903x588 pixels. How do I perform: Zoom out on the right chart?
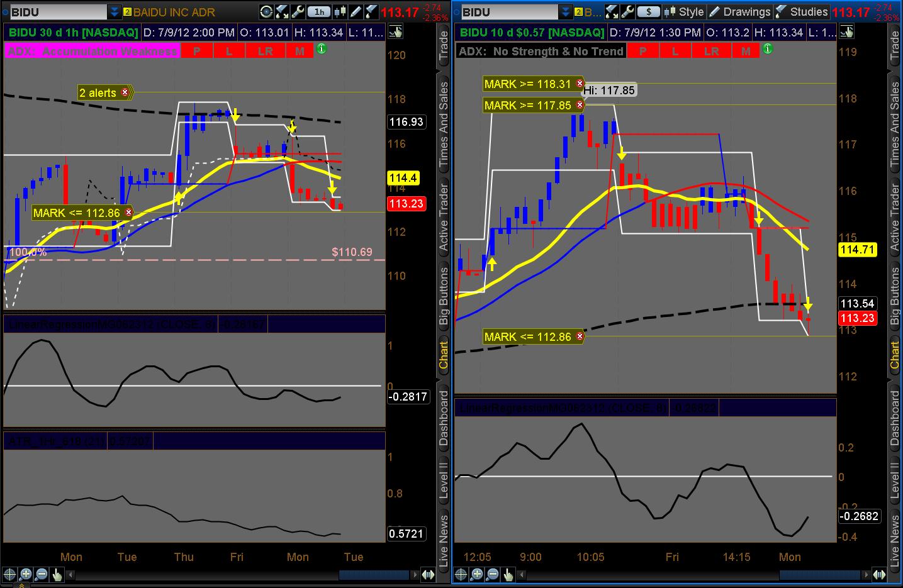pos(493,574)
